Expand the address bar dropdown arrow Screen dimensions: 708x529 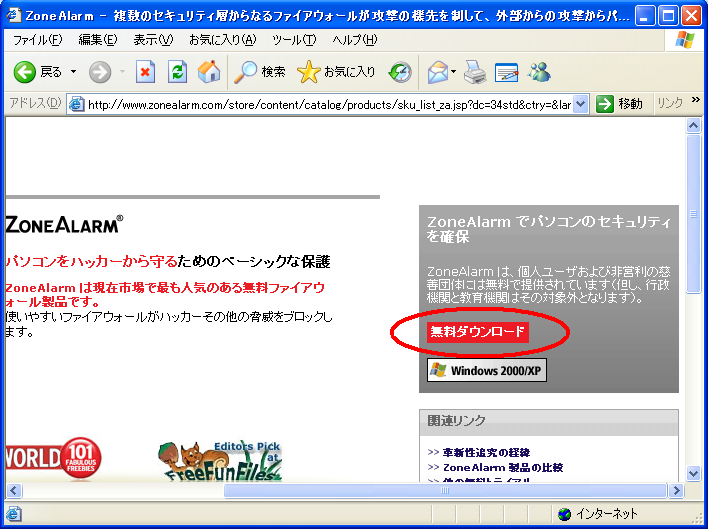point(581,105)
